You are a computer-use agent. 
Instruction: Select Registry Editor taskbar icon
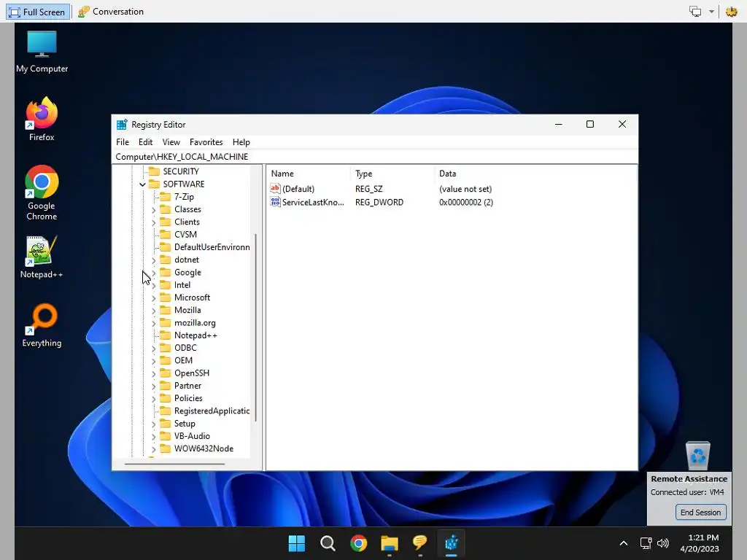tap(451, 542)
